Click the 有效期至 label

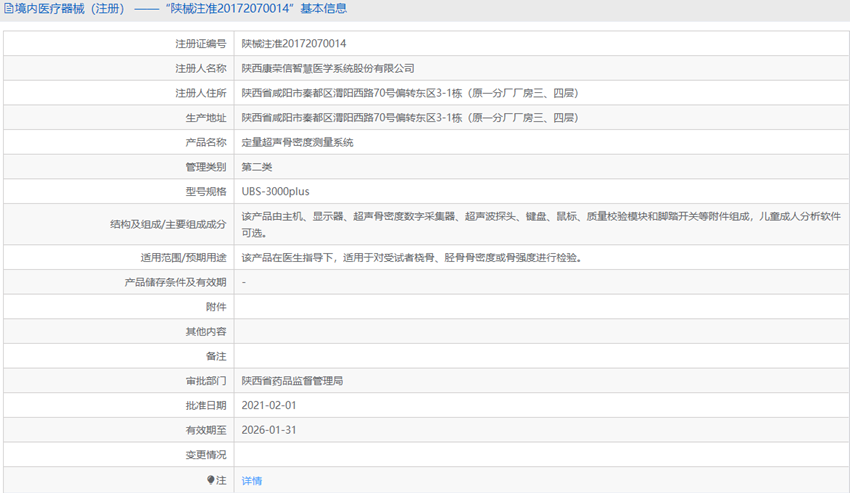click(205, 430)
